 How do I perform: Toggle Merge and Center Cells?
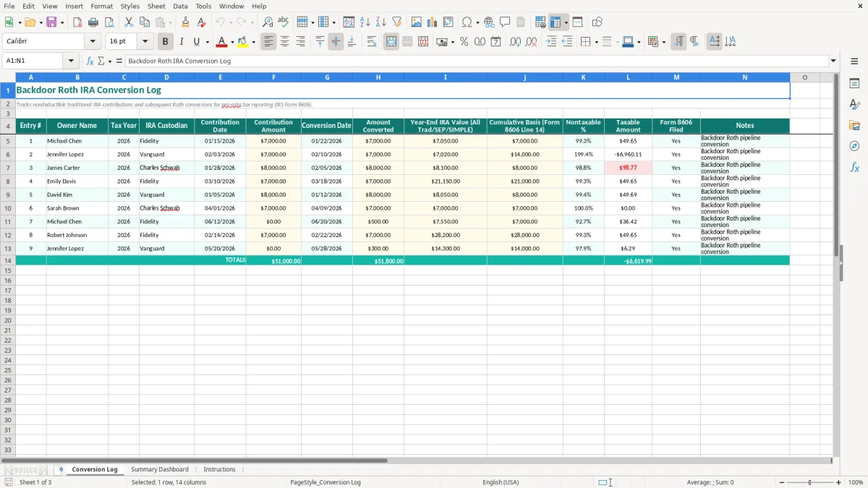coord(391,42)
